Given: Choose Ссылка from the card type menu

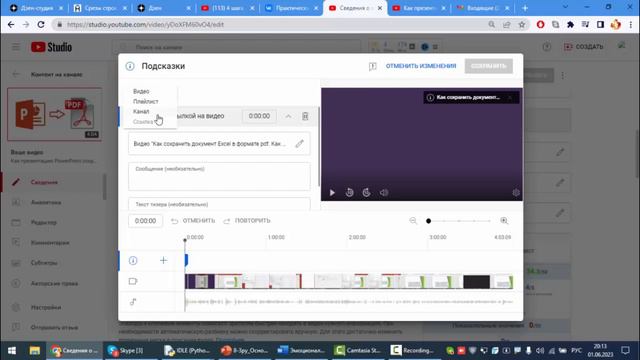Looking at the screenshot, I should pos(143,122).
